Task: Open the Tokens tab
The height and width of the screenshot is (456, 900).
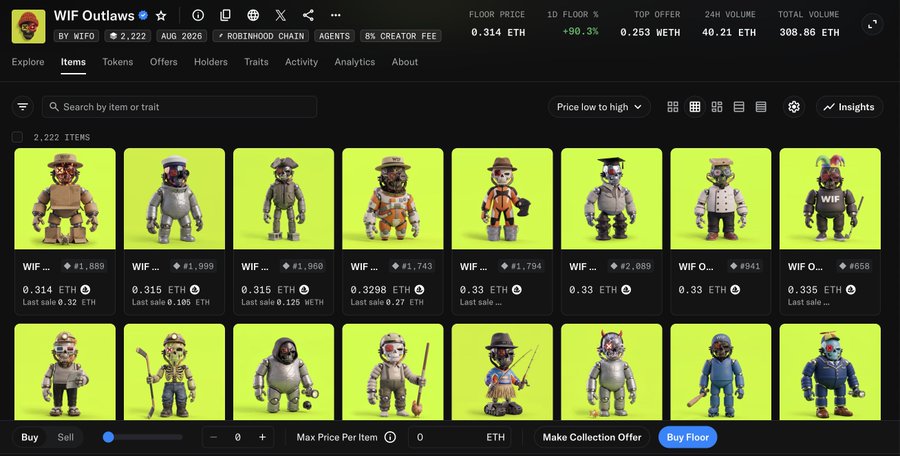Action: pyautogui.click(x=118, y=62)
